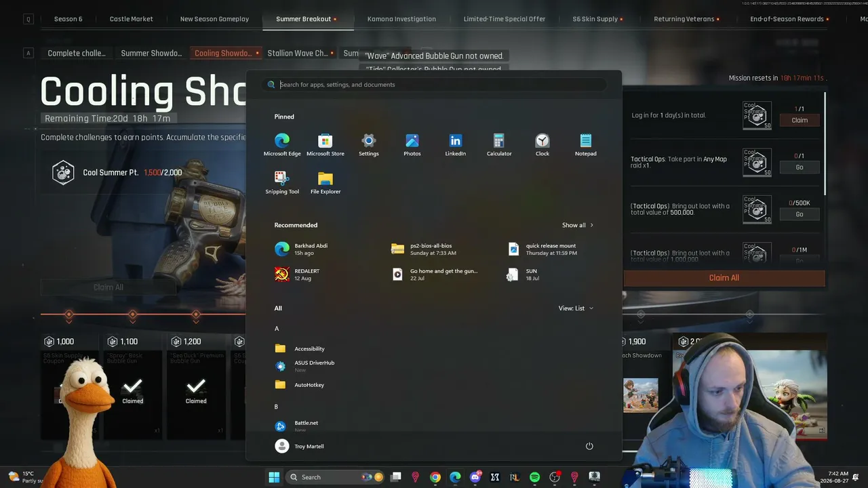Launch Battle.net from the app list
The height and width of the screenshot is (488, 868).
tap(296, 426)
